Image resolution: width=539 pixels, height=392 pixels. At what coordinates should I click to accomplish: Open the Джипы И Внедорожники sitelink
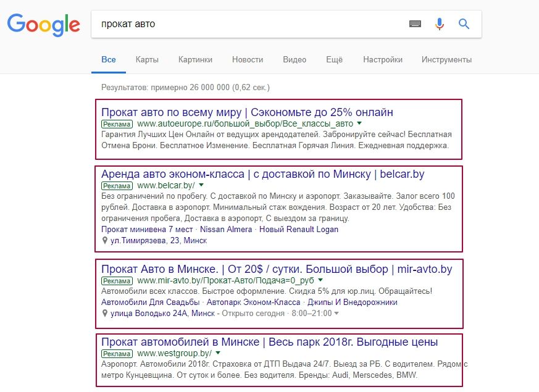(x=353, y=302)
